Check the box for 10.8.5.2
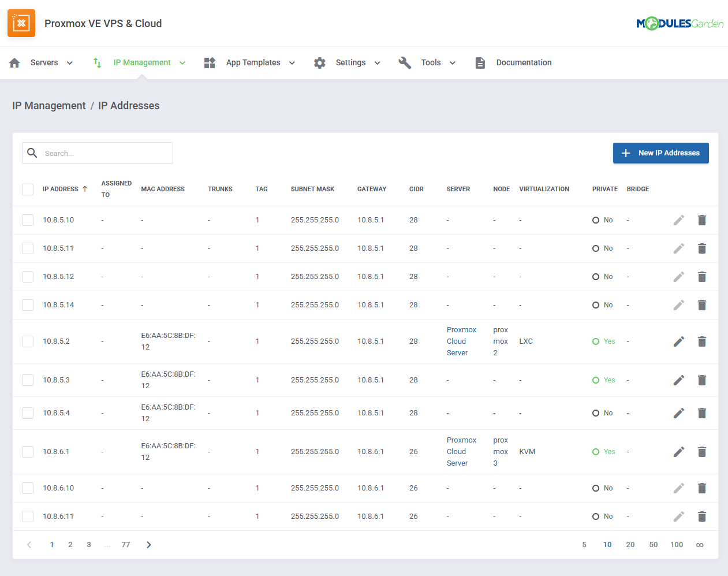The image size is (728, 576). [28, 341]
